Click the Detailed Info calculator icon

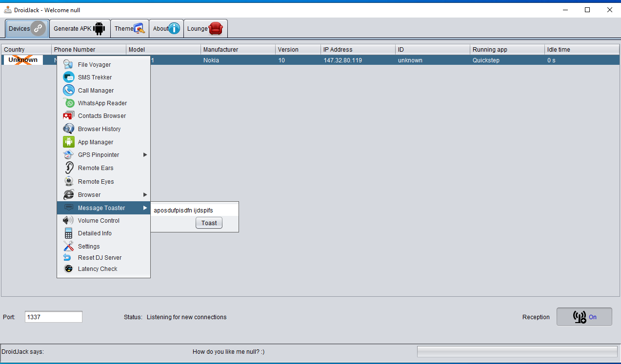[x=68, y=233]
